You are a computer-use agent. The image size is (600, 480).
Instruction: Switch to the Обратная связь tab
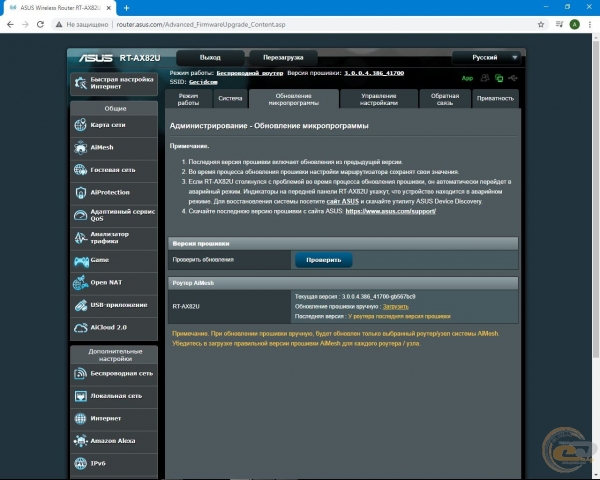pyautogui.click(x=445, y=99)
